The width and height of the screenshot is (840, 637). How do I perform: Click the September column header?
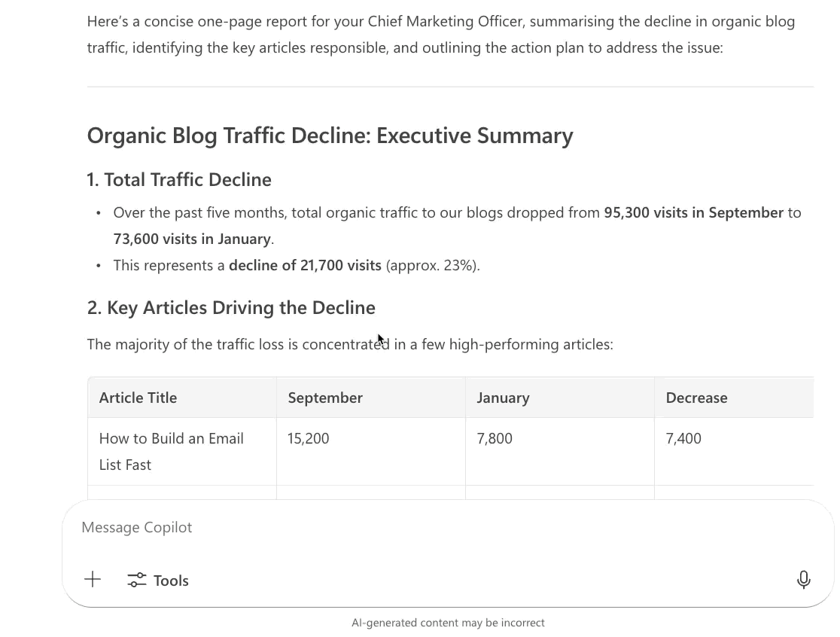pos(325,398)
